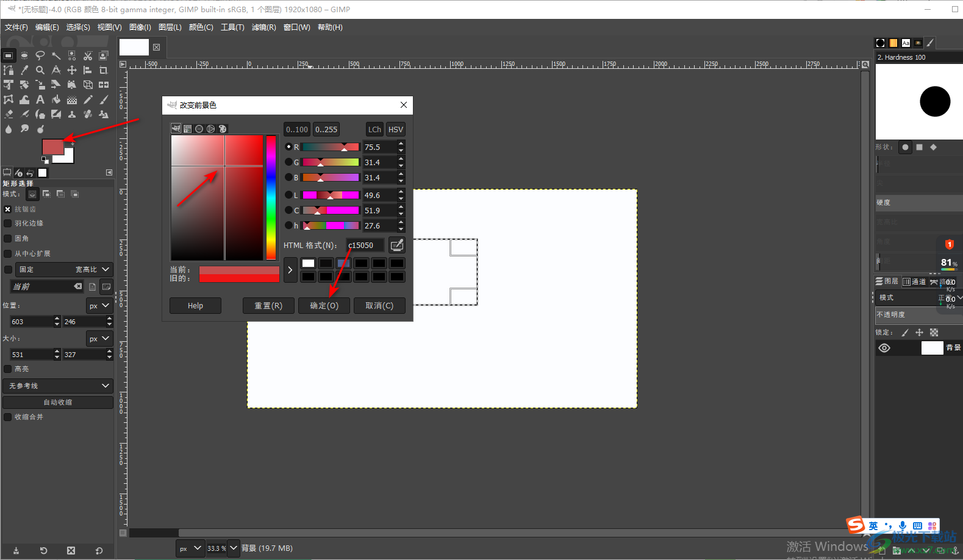Reset colors to black and white
963x560 pixels.
(45, 160)
